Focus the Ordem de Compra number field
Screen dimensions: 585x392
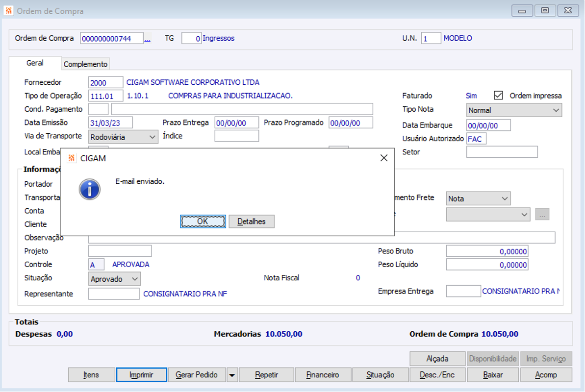pos(111,38)
